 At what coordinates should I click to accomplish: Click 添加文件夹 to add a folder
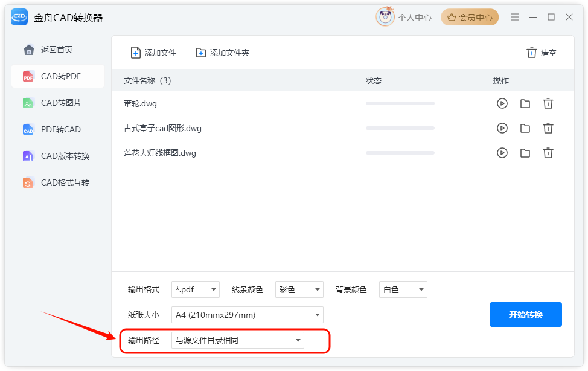[222, 53]
